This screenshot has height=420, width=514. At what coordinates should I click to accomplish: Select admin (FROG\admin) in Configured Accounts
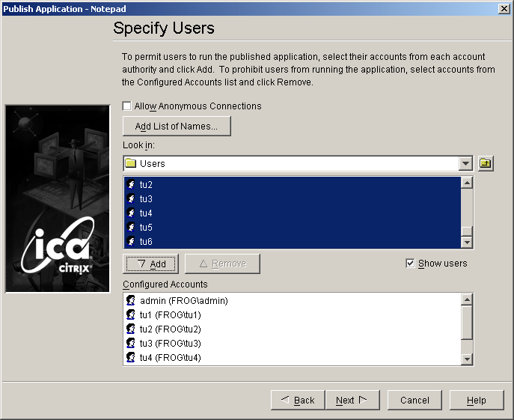(293, 300)
